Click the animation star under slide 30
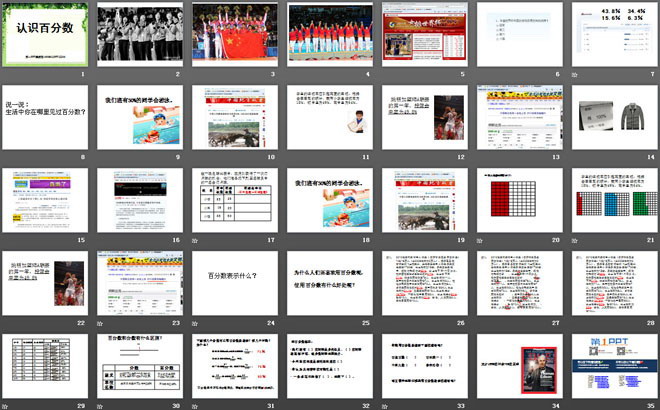 pyautogui.click(x=100, y=406)
